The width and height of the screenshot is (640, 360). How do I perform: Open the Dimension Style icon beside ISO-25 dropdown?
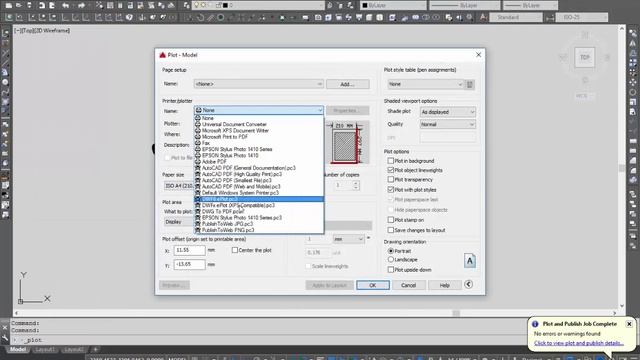550,17
